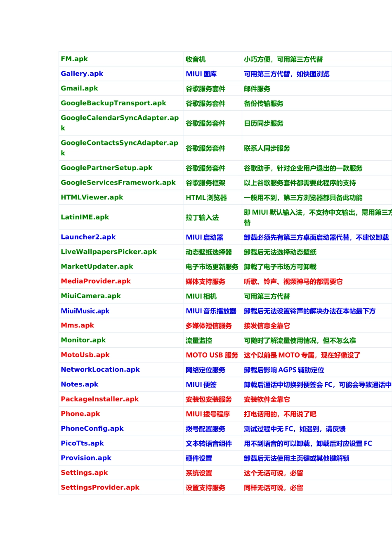Select the red Phone.apk entry
The height and width of the screenshot is (555, 392).
pos(80,414)
